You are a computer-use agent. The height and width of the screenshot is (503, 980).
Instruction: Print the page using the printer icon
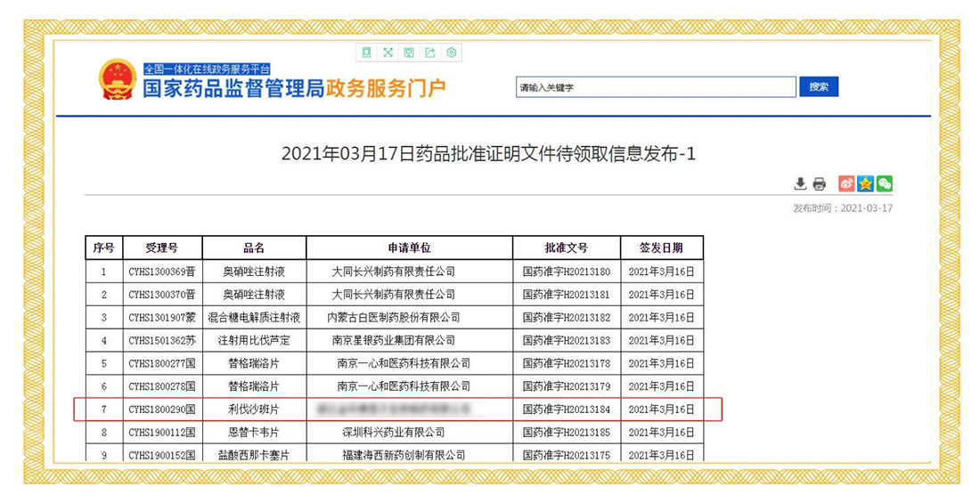click(x=820, y=184)
